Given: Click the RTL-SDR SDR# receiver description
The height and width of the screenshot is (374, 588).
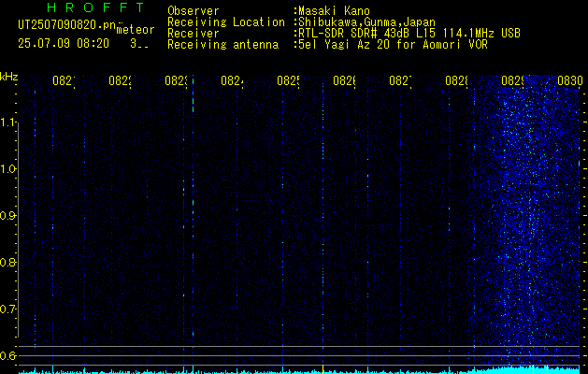Looking at the screenshot, I should click(x=409, y=34).
